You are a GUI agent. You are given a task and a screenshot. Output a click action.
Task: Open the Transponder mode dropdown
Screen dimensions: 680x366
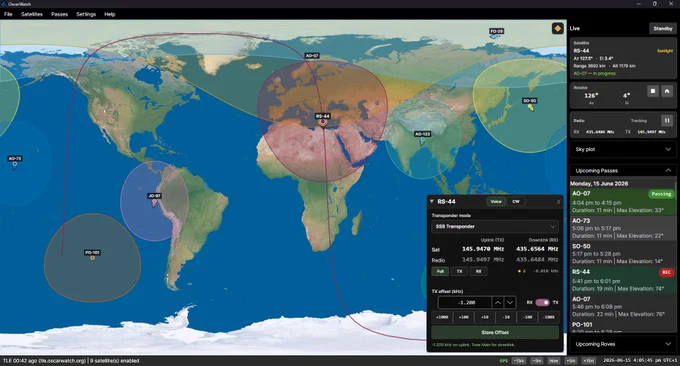[495, 226]
